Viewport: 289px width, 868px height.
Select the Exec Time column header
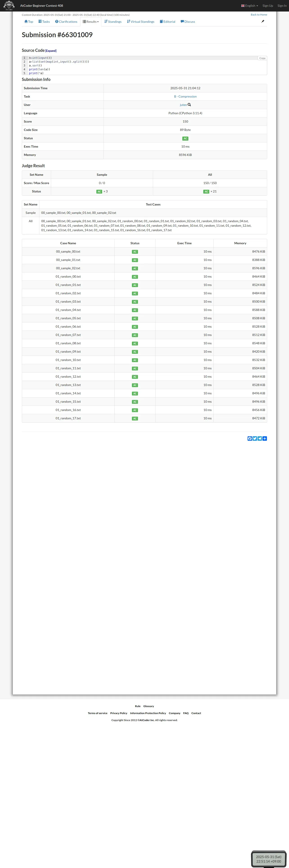[184, 243]
